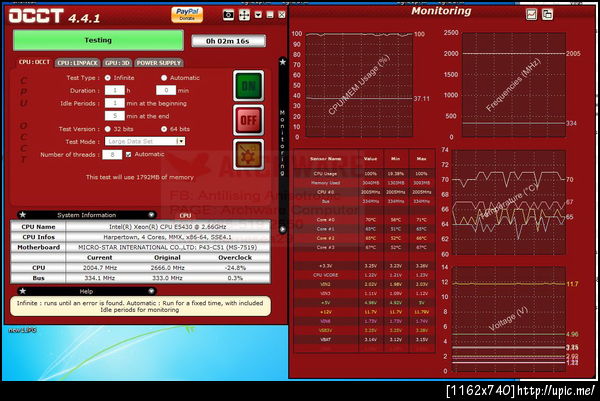Click the CPU Name Xeon E5430 cell
Image resolution: width=600 pixels, height=401 pixels.
[168, 227]
